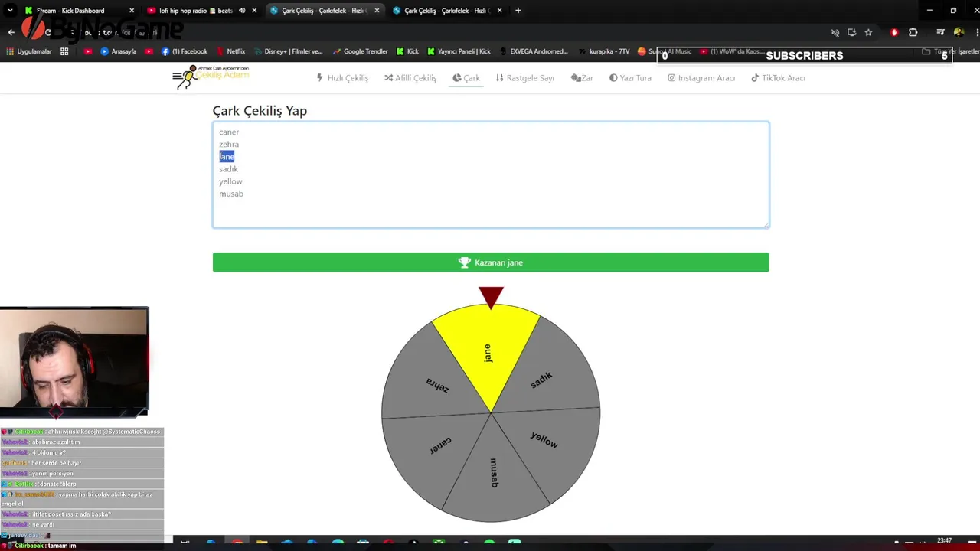Close the lofi hip hop radio tab
Screen dimensions: 980x551
pos(254,11)
